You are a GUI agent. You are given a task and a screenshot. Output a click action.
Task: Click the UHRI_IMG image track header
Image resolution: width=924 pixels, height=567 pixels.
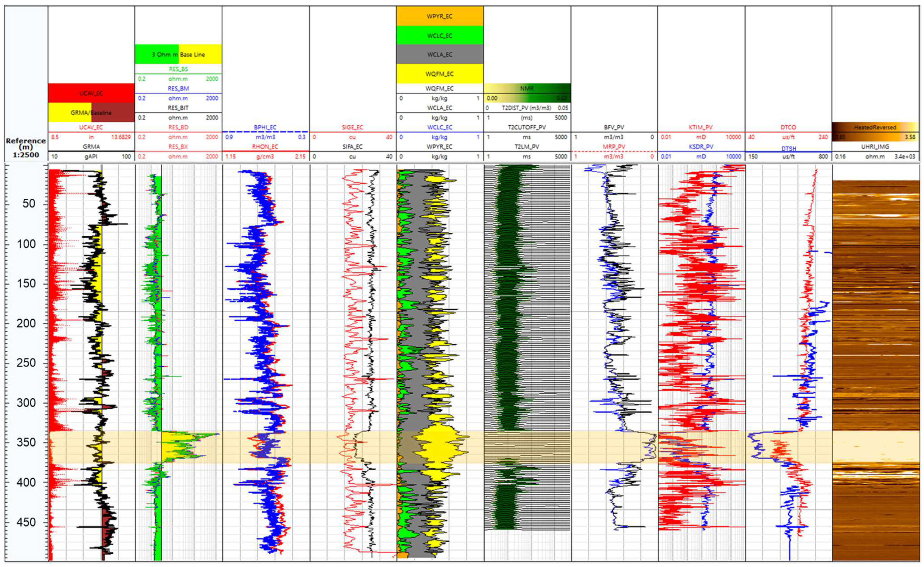pos(875,147)
